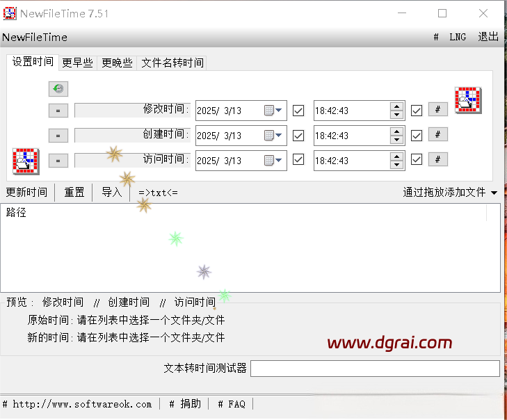Toggle the 创建时间 time checkbox
This screenshot has width=507, height=420.
click(x=417, y=135)
